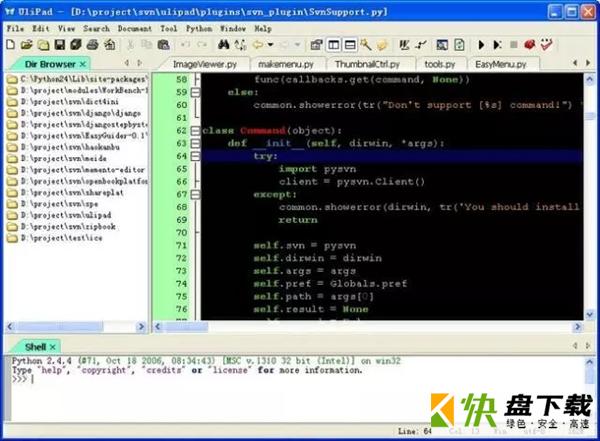Click the checkmark syntax icon
Image resolution: width=600 pixels, height=441 pixels.
click(x=421, y=45)
